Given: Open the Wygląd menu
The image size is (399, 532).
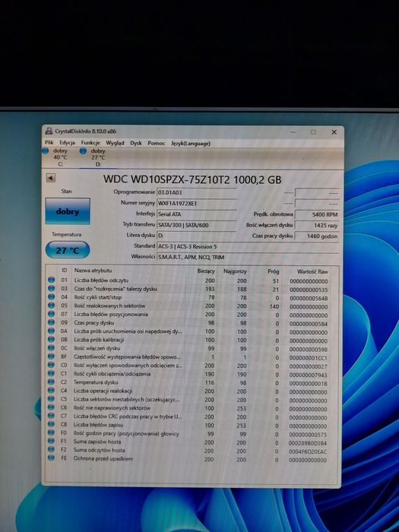Looking at the screenshot, I should pyautogui.click(x=115, y=143).
